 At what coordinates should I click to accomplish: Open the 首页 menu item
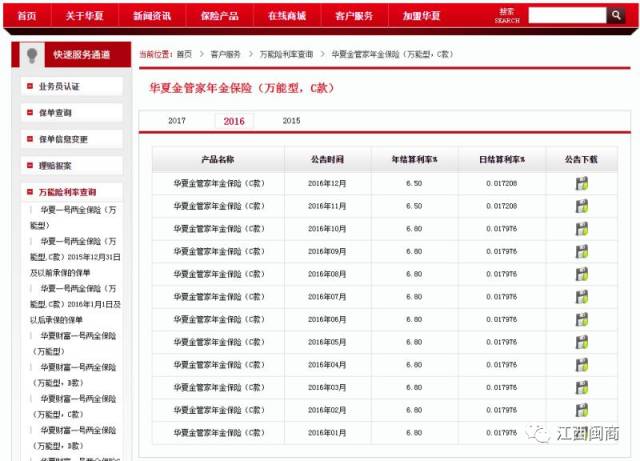point(27,16)
